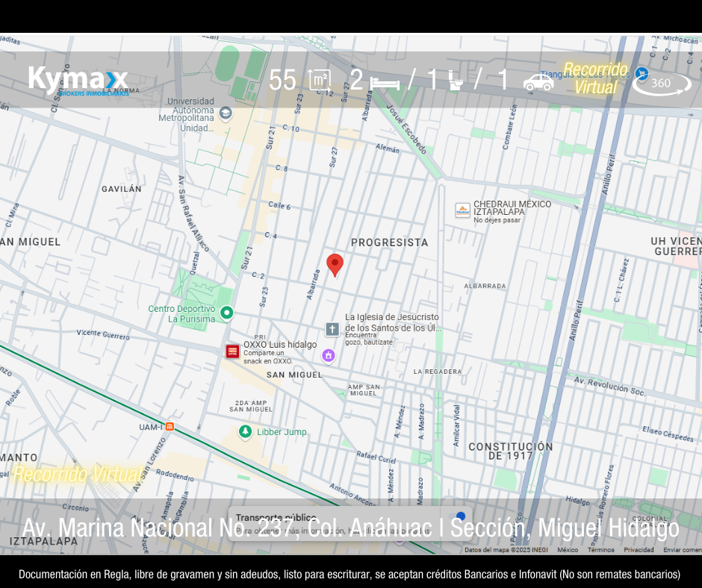Click the Rafael Curiel street label

click(376, 457)
